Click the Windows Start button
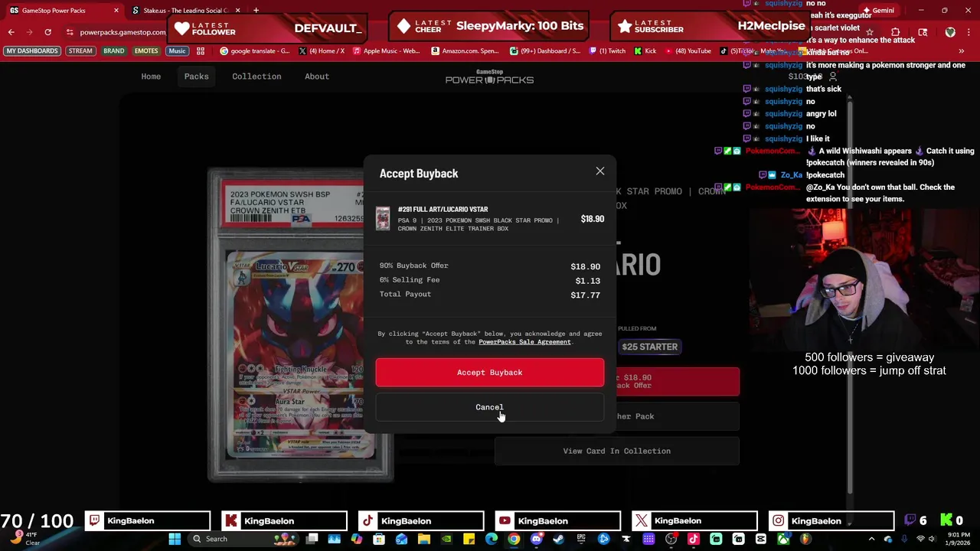 [x=175, y=539]
